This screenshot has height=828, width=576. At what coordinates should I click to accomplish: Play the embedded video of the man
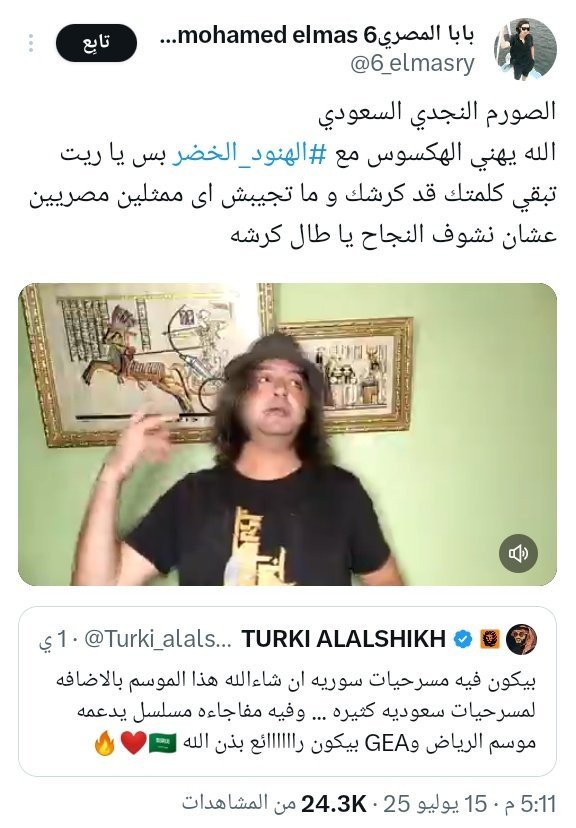coord(288,434)
